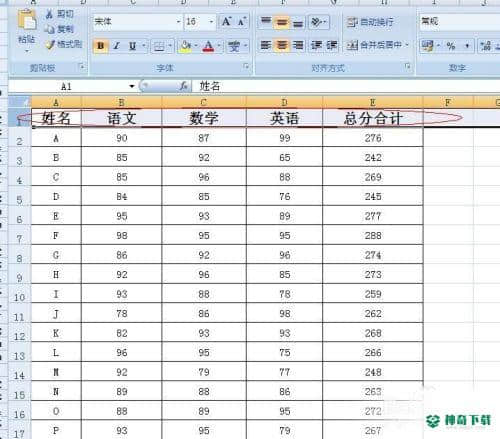The height and width of the screenshot is (439, 500).
Task: Click cell containing 总分合计
Action: (373, 118)
